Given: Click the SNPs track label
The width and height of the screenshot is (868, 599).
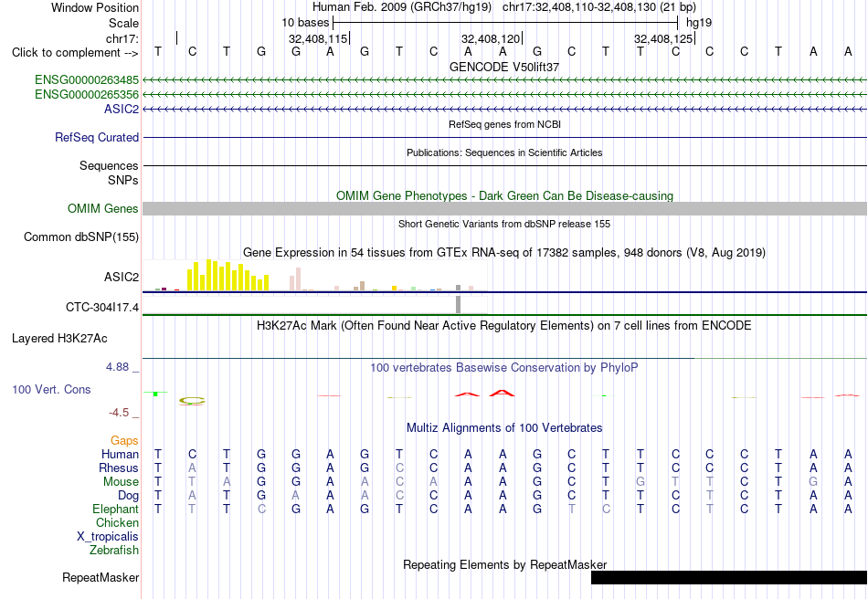Looking at the screenshot, I should (x=123, y=180).
